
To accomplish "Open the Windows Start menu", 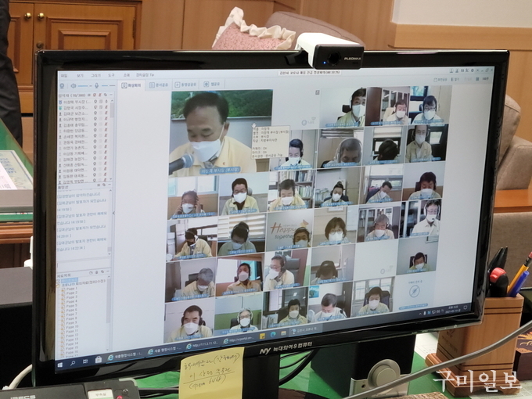I will tap(60, 365).
